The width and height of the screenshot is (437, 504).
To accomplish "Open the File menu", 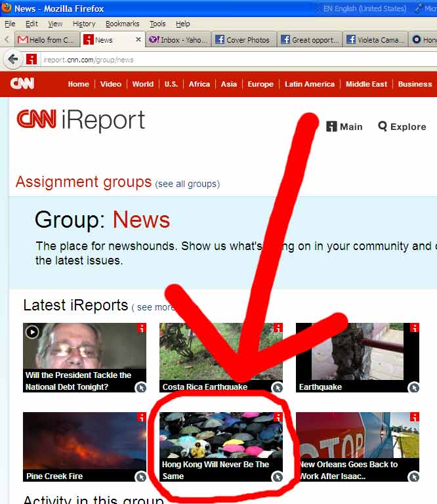I will tap(10, 24).
